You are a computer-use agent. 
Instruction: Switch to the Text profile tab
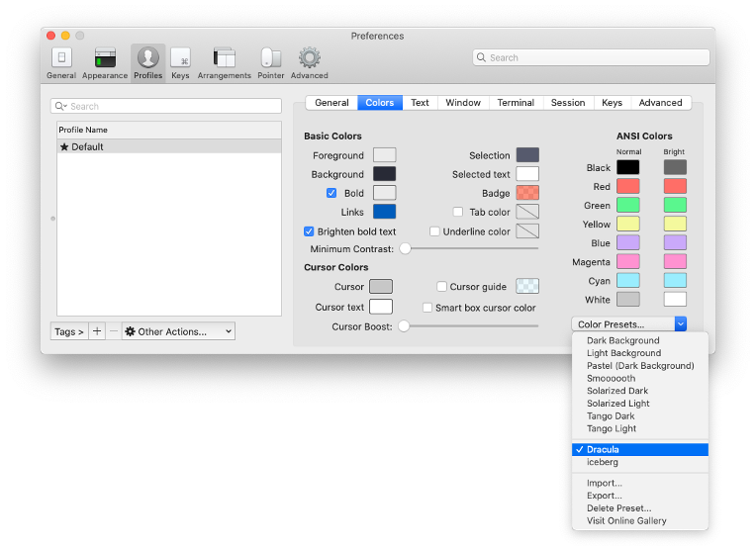click(x=420, y=102)
